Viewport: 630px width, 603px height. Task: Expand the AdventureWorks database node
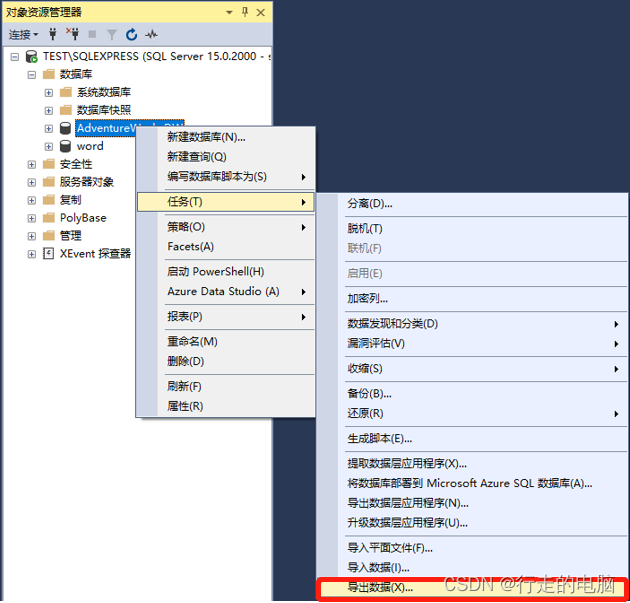(x=49, y=129)
